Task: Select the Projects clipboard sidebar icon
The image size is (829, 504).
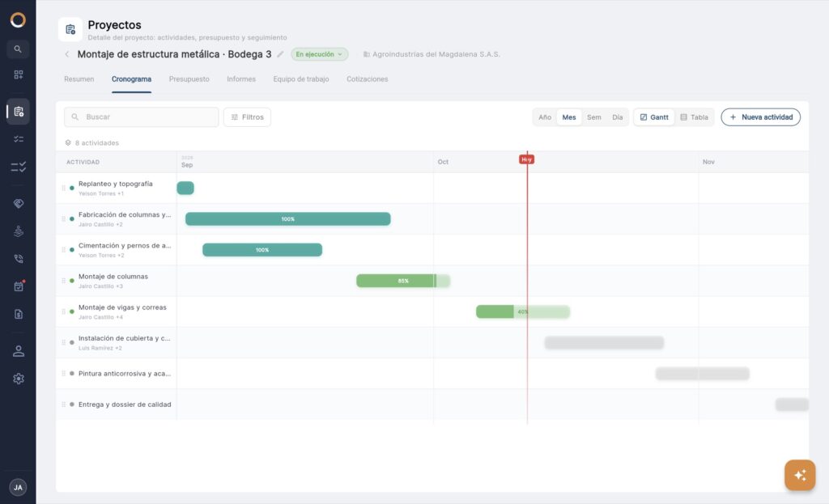Action: (18, 112)
